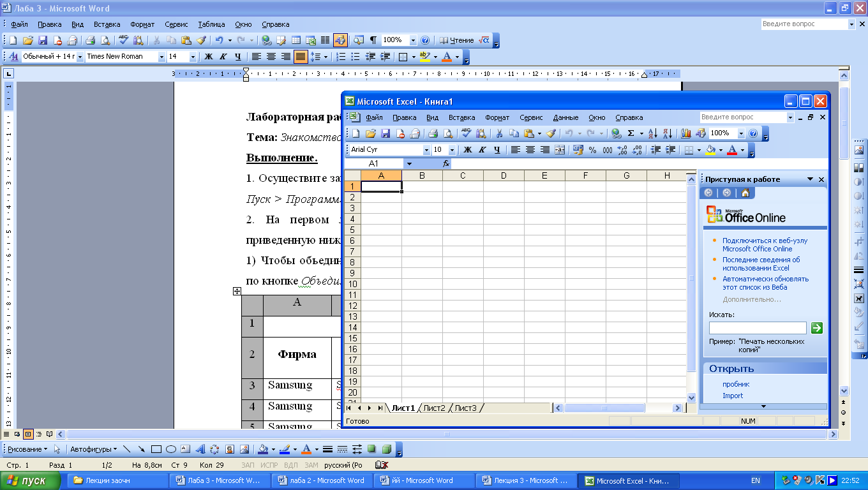
Task: Click Excel font color A button
Action: 732,150
